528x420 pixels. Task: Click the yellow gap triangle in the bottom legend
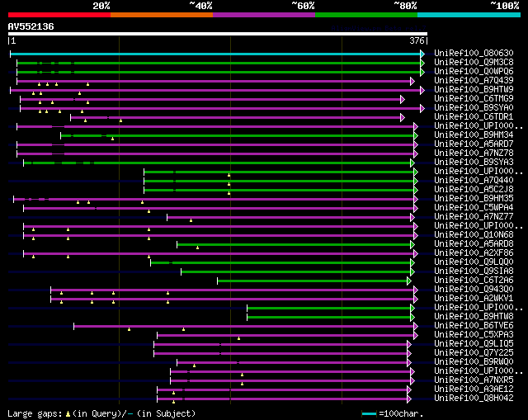click(x=68, y=414)
